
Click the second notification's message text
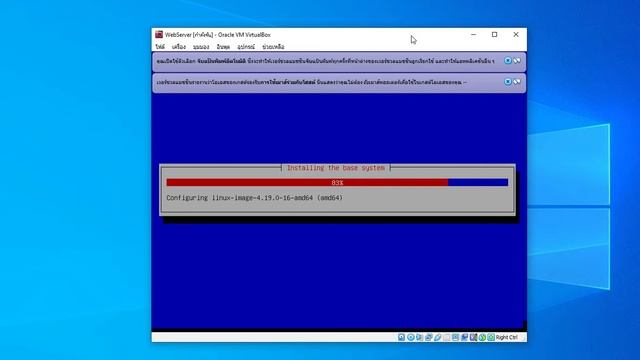pyautogui.click(x=311, y=82)
